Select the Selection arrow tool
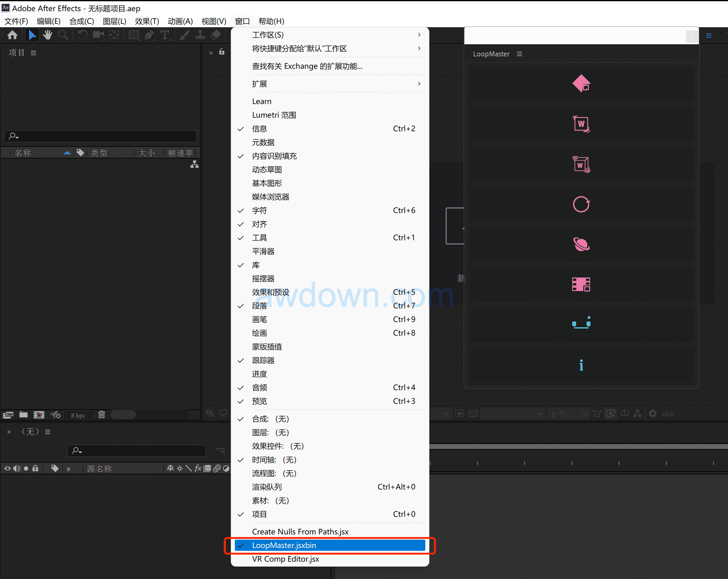 tap(32, 35)
